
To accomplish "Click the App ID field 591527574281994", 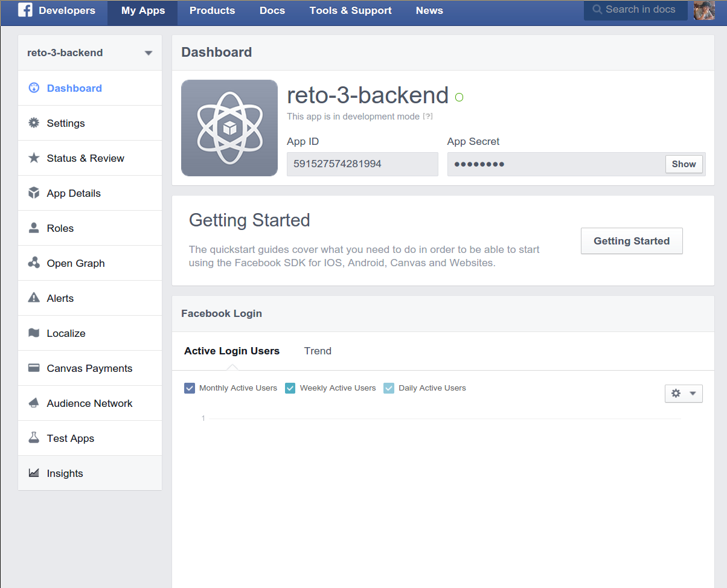I will [362, 164].
